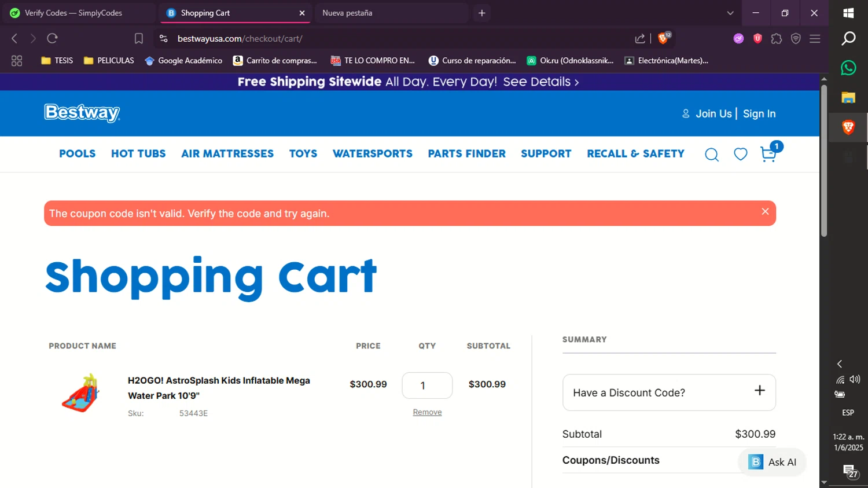Viewport: 868px width, 488px height.
Task: Open H2OGO! AstroSplash product name link
Action: click(x=219, y=388)
